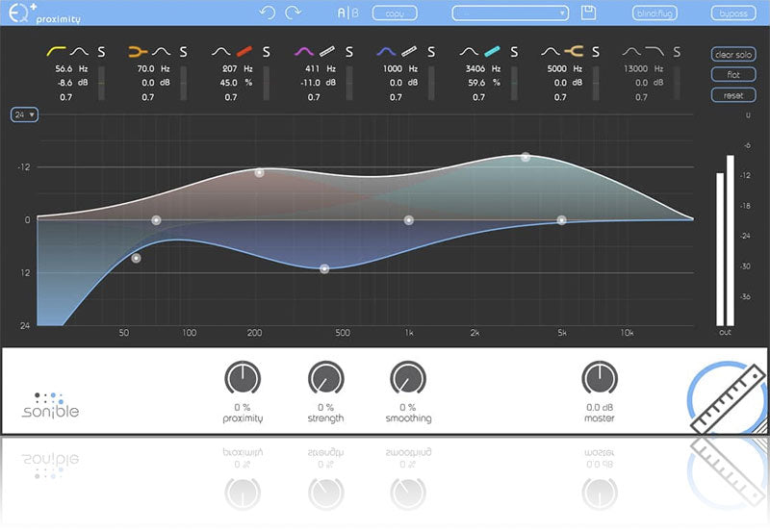Screen dimensions: 770x532
Task: Solo the 70.0 Hz band
Action: 183,52
